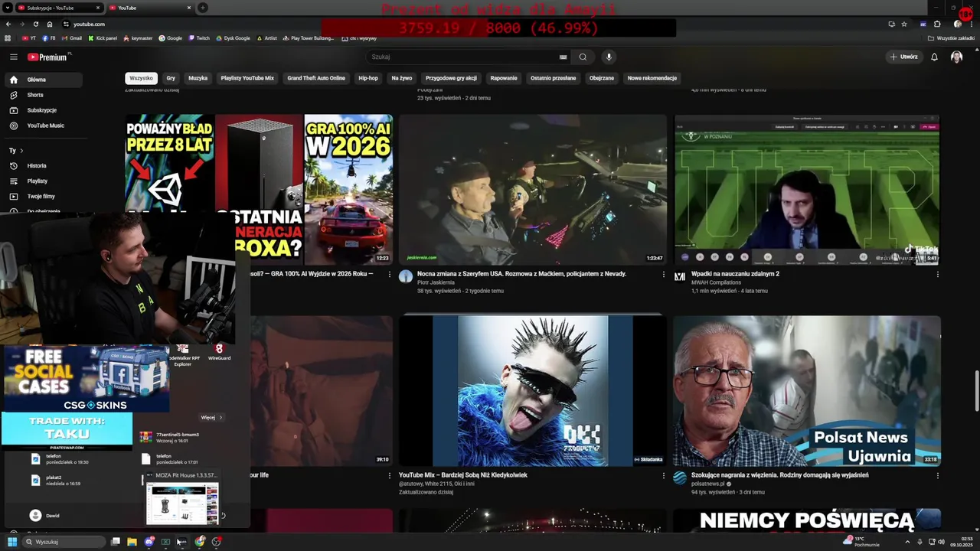Open the notifications bell
The width and height of the screenshot is (980, 551).
934,57
